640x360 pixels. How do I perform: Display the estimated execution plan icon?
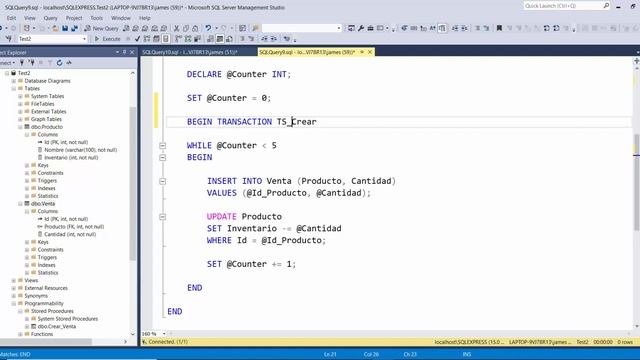coord(147,39)
